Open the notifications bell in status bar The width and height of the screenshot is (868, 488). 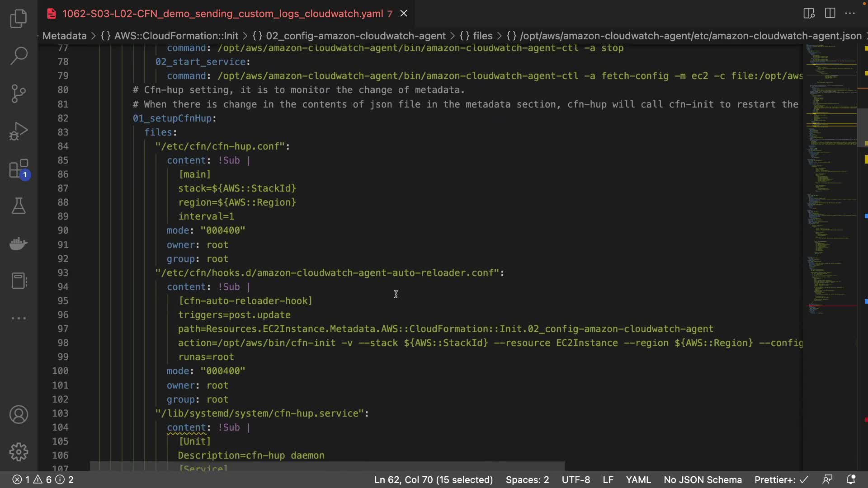coord(851,479)
